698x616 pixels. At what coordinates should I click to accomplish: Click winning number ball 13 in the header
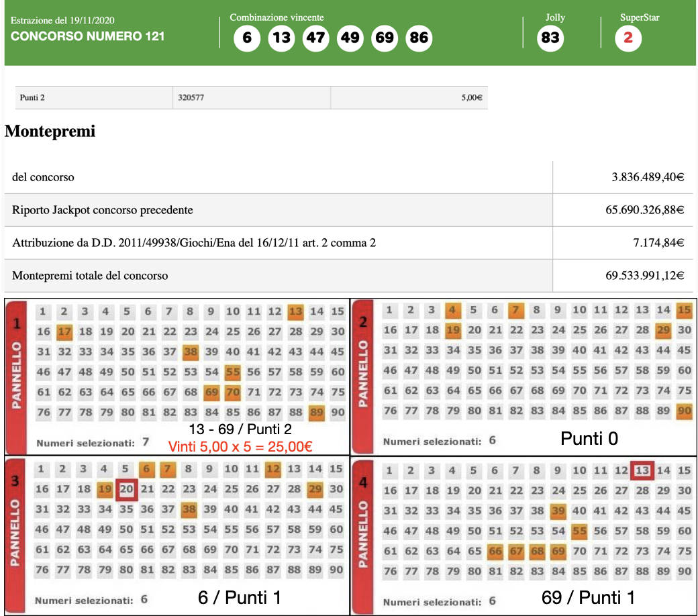pos(281,38)
